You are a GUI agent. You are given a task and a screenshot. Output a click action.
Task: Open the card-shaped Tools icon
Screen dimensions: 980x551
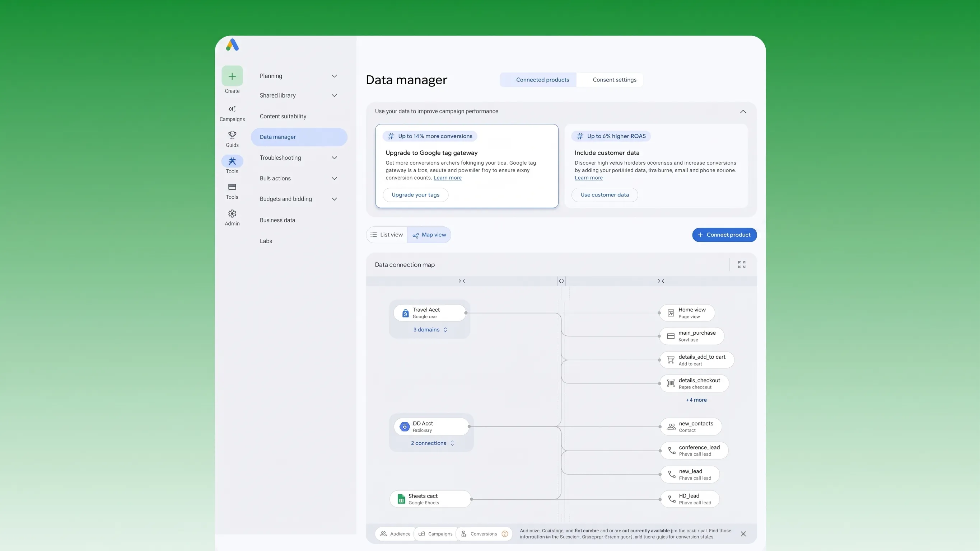[232, 187]
